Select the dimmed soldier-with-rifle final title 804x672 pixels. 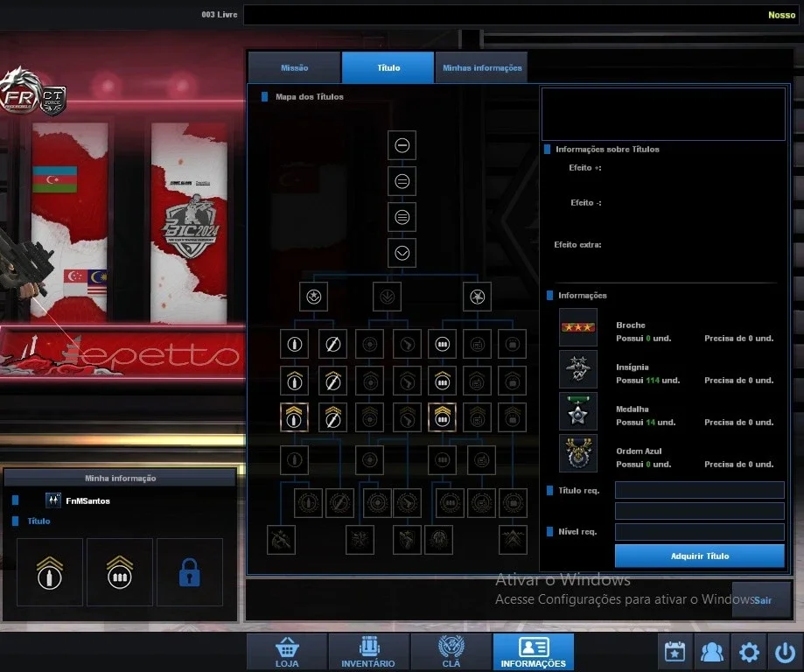[x=281, y=540]
